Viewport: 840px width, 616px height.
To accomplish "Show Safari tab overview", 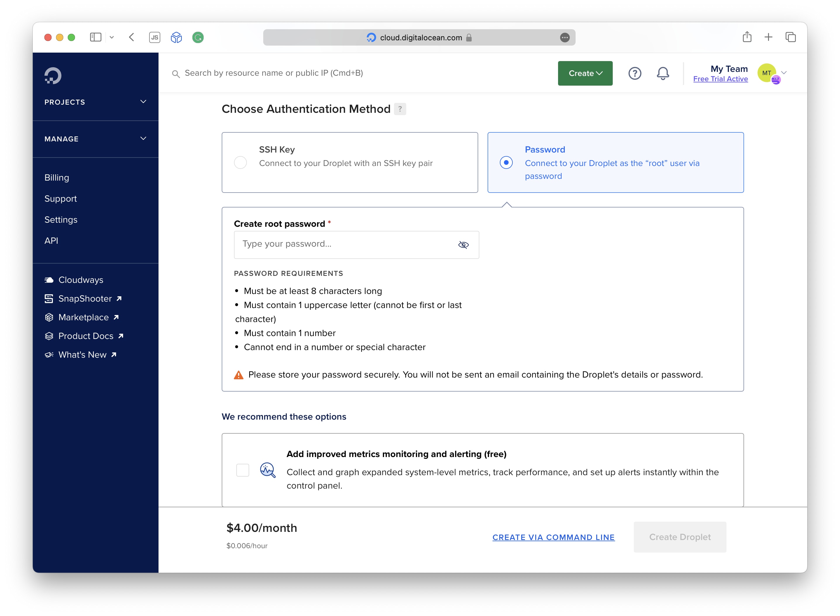I will [790, 37].
